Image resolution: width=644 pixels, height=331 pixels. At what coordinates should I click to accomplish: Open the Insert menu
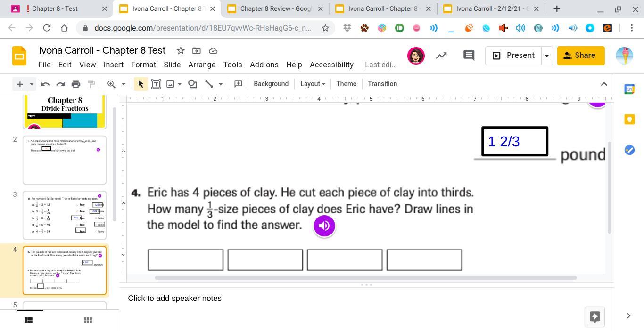pos(114,65)
